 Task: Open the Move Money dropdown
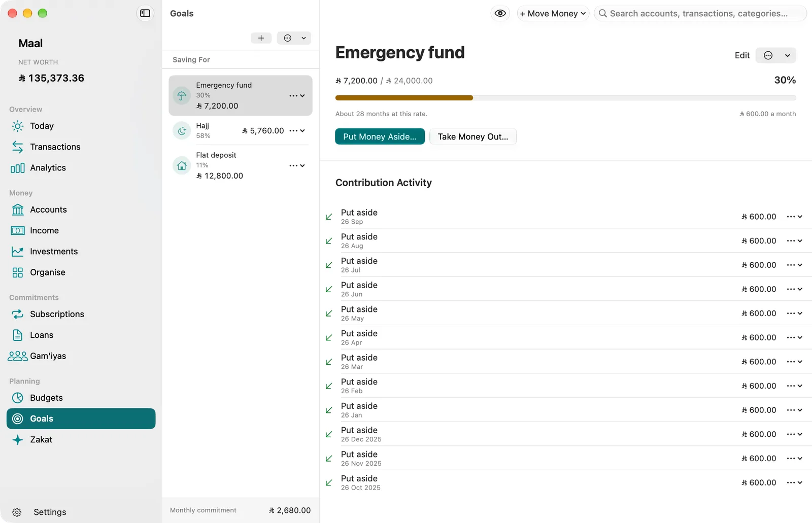point(553,13)
